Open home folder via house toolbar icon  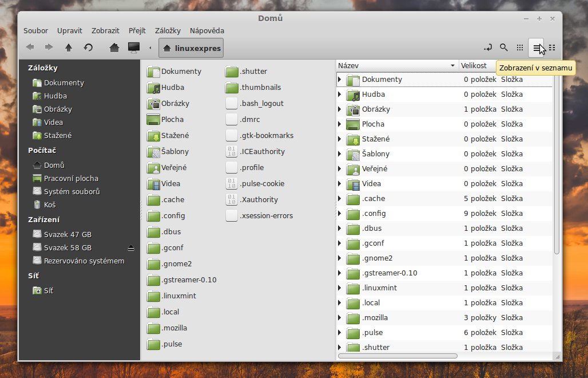coord(114,48)
